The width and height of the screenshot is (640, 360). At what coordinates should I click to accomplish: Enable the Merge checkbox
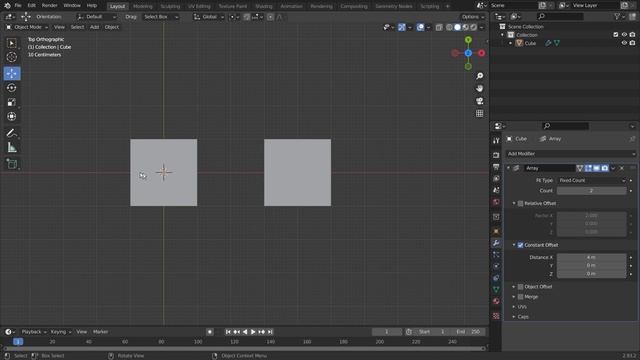click(520, 297)
